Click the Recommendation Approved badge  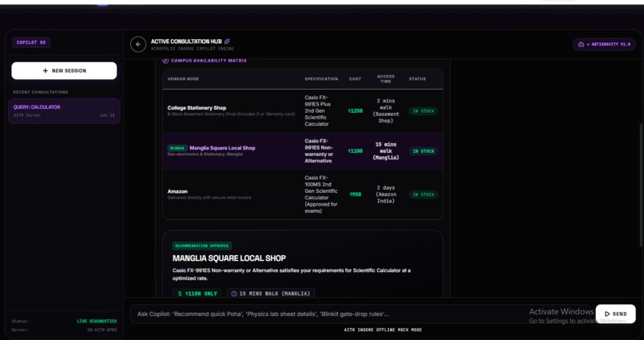201,246
